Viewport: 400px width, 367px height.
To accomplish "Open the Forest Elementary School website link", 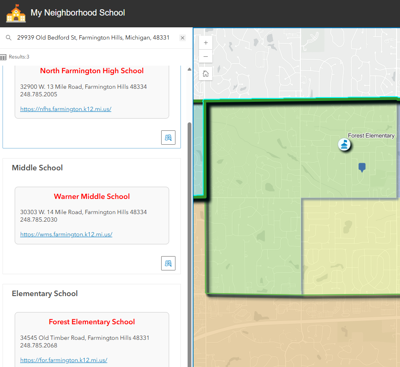I will tap(64, 360).
